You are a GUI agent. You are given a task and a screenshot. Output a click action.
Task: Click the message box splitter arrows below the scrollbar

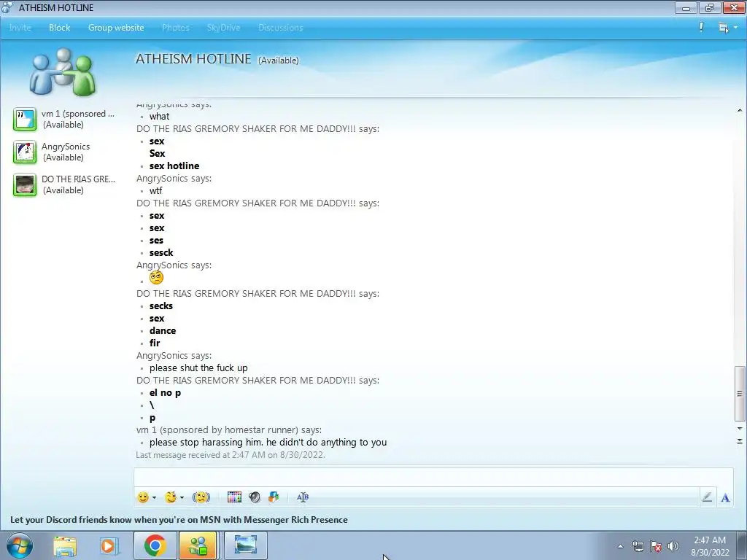(x=740, y=441)
